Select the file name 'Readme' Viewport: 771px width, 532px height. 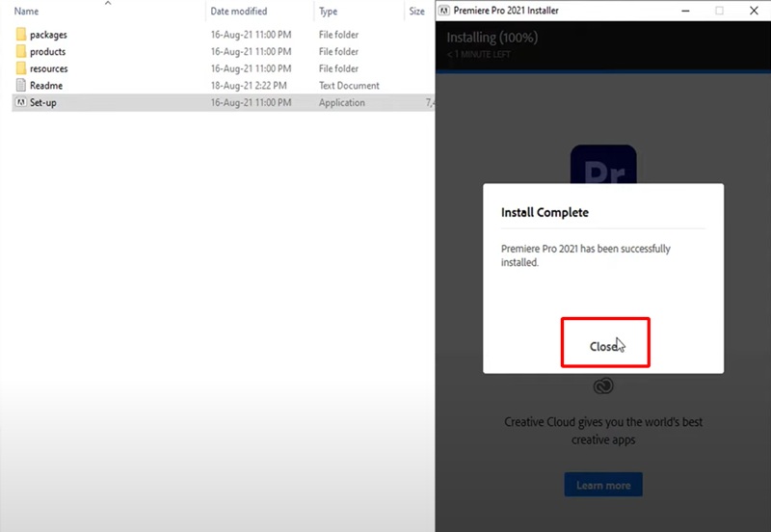[x=46, y=86]
